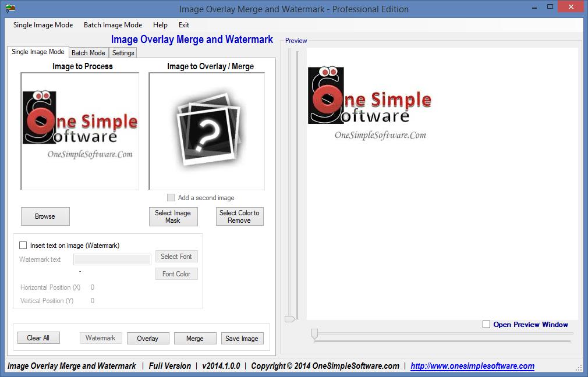Click Select Color to Remove button
This screenshot has height=377, width=588.
point(239,216)
